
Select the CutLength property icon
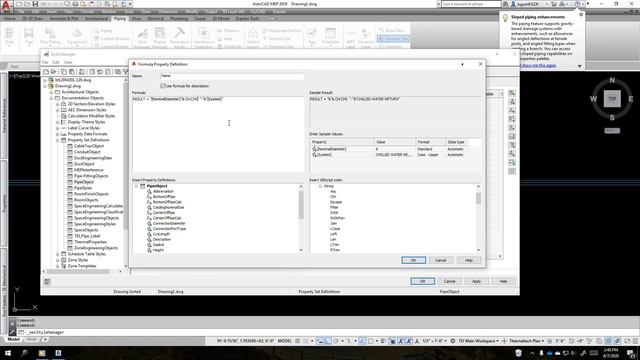click(x=149, y=234)
